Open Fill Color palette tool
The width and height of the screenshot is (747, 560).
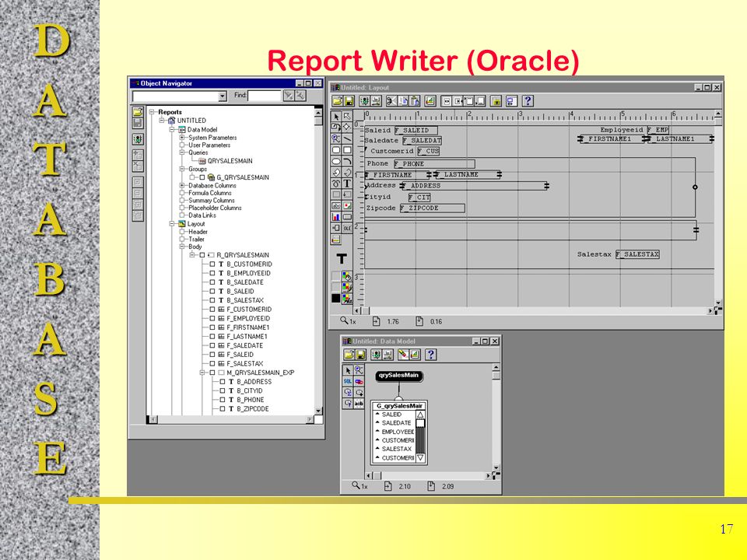347,277
